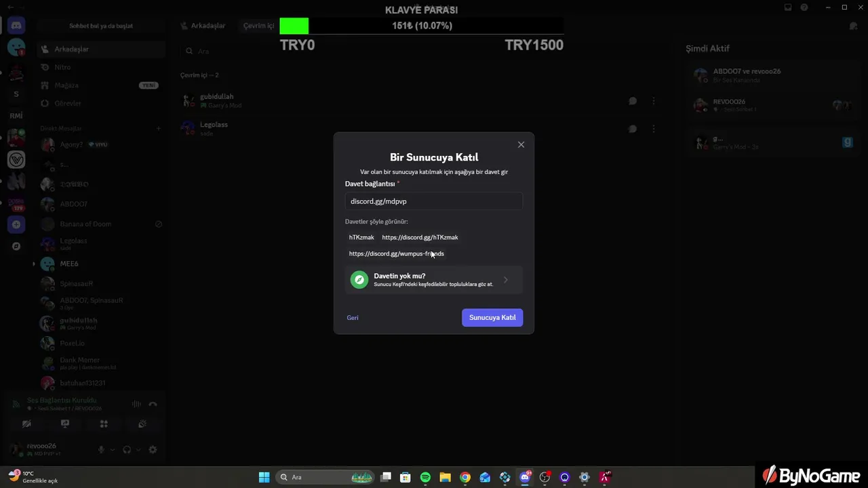Open the Nitro page
Viewport: 868px width, 488px height.
point(101,67)
